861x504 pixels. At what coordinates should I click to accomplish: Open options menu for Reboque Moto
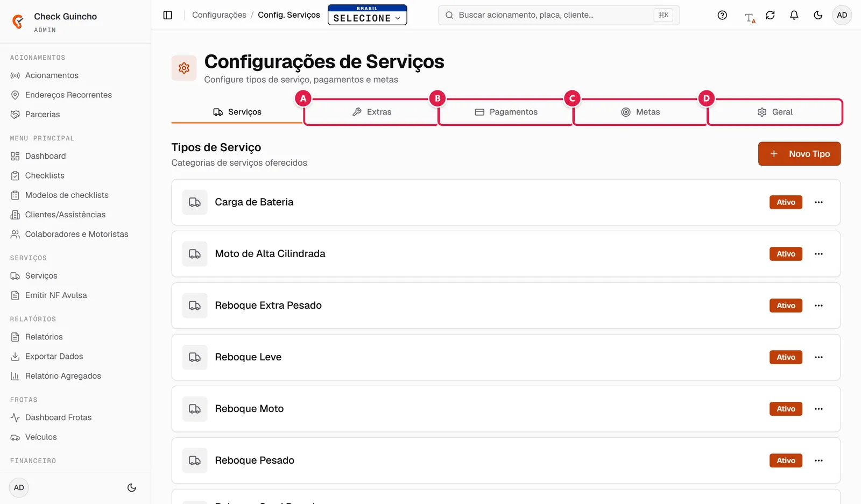pyautogui.click(x=818, y=409)
